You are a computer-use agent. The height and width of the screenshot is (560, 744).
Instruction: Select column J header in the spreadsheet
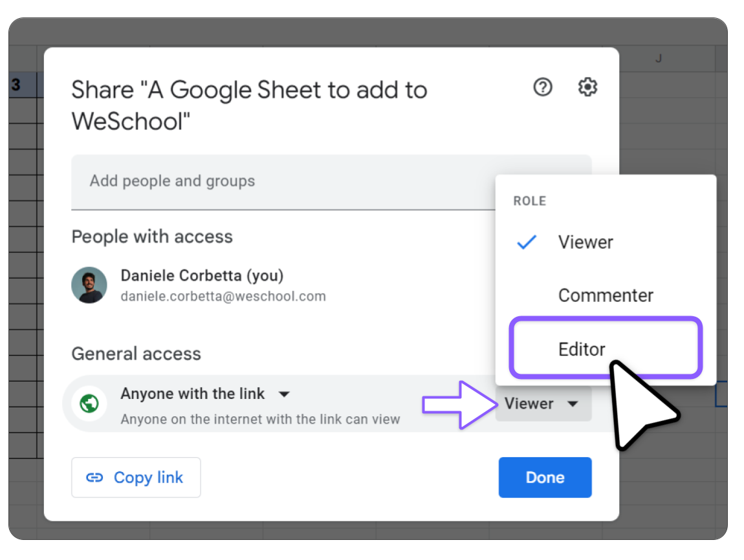[658, 58]
